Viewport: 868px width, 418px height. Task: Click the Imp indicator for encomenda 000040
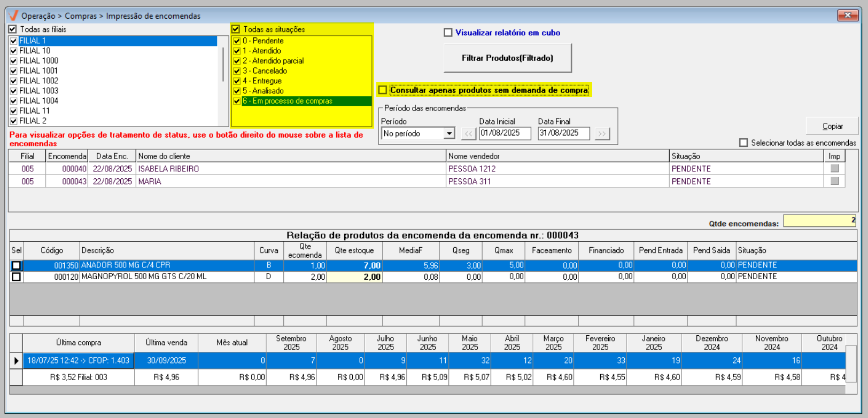pyautogui.click(x=834, y=169)
